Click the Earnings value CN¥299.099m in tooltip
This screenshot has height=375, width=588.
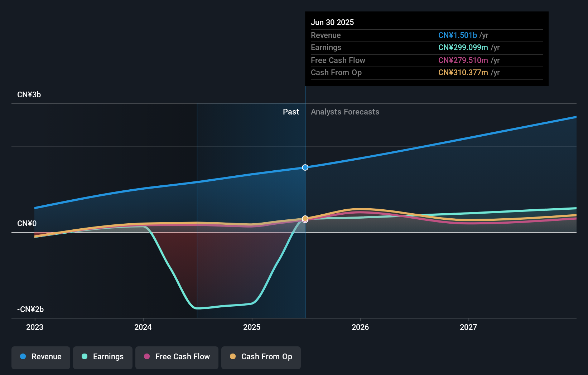(x=463, y=47)
